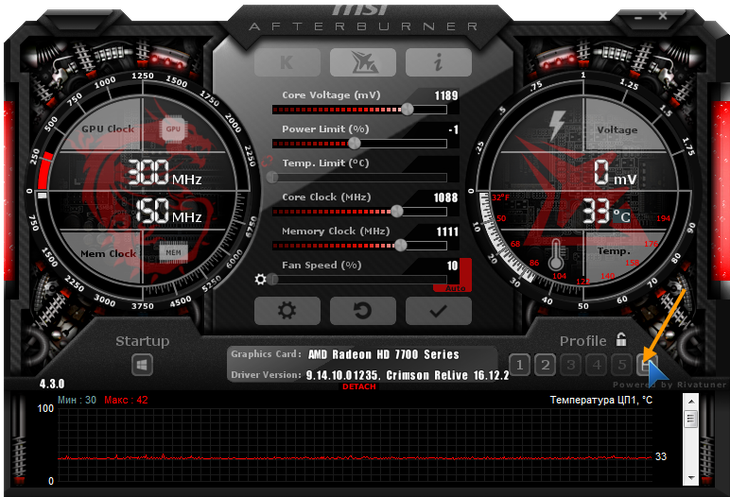Click the "Температура ЦП1, °C" graph title
This screenshot has width=730, height=497.
[601, 400]
